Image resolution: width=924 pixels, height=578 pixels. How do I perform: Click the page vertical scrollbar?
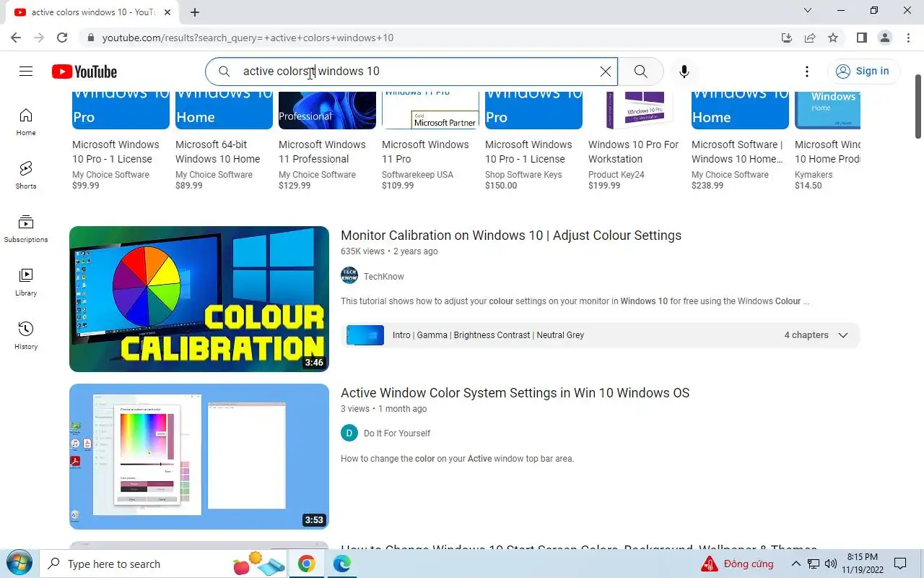click(918, 106)
